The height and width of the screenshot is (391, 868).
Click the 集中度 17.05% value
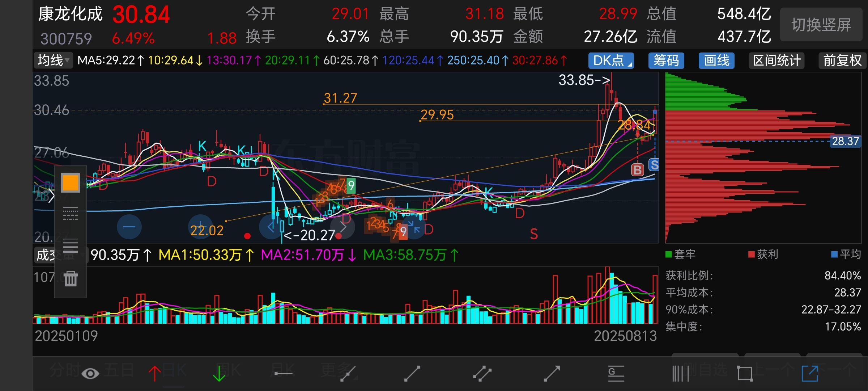(x=843, y=327)
